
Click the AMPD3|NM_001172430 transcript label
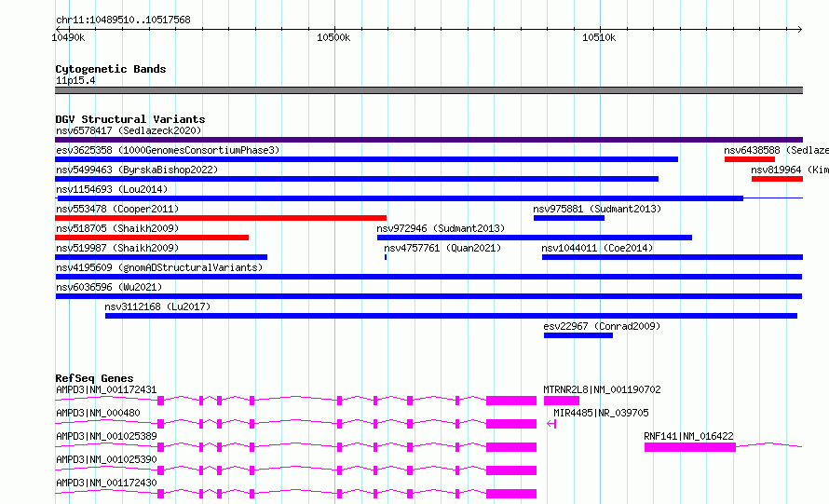(106, 483)
